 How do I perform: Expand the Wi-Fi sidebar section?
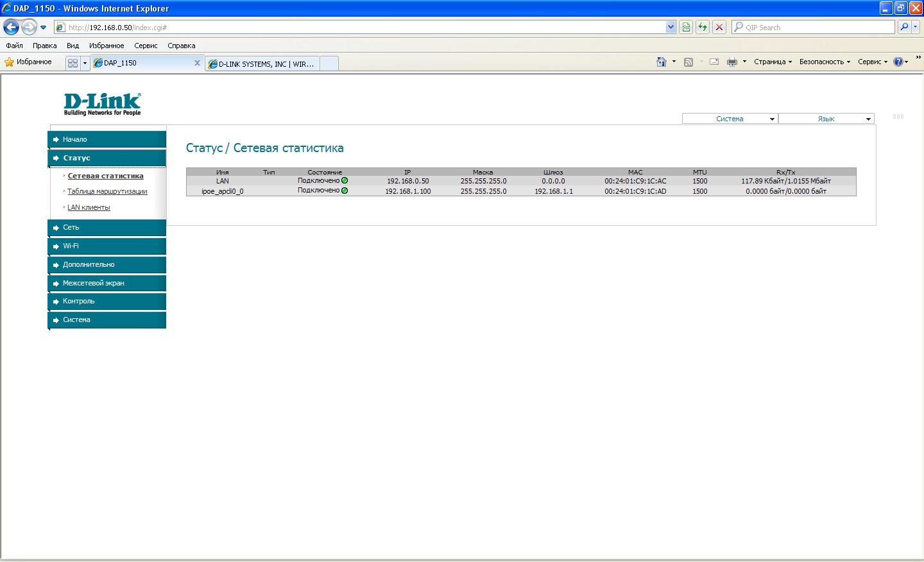click(x=107, y=246)
